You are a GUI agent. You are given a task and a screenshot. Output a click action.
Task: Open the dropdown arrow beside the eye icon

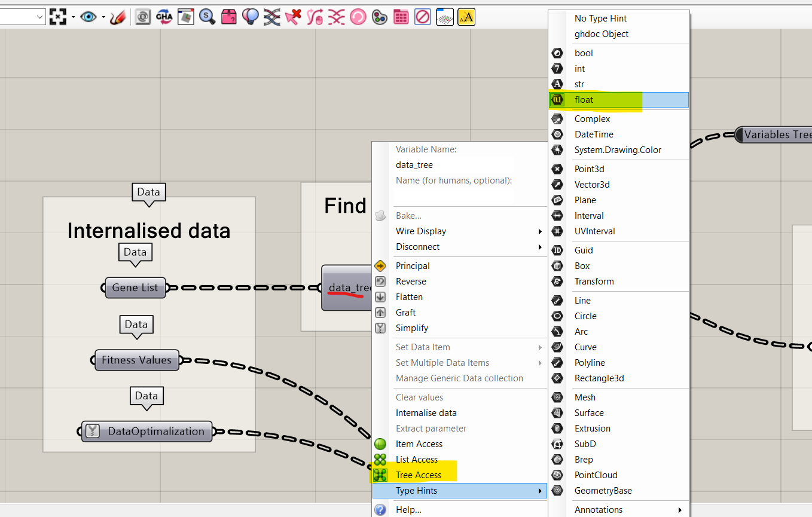click(x=103, y=17)
